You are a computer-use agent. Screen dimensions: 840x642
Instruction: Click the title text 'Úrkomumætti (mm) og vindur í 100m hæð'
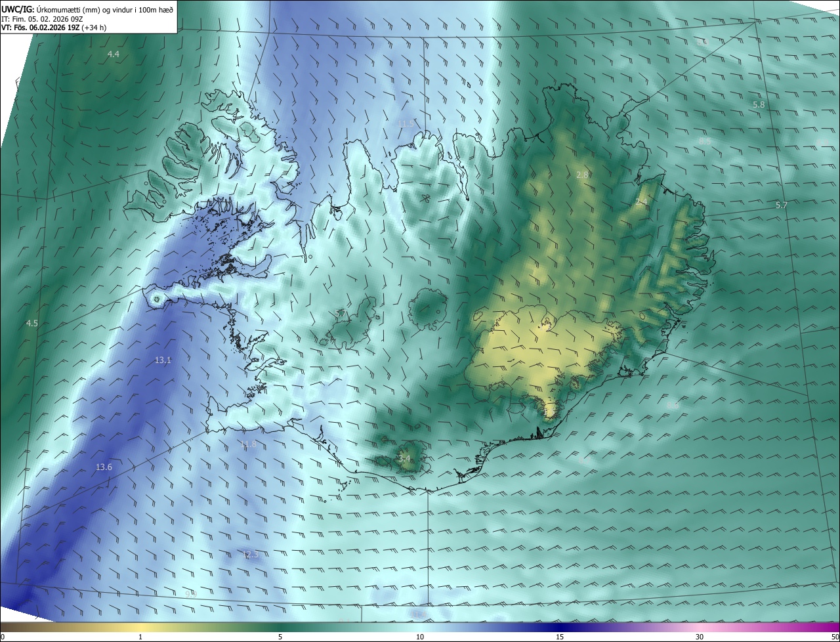pos(105,9)
